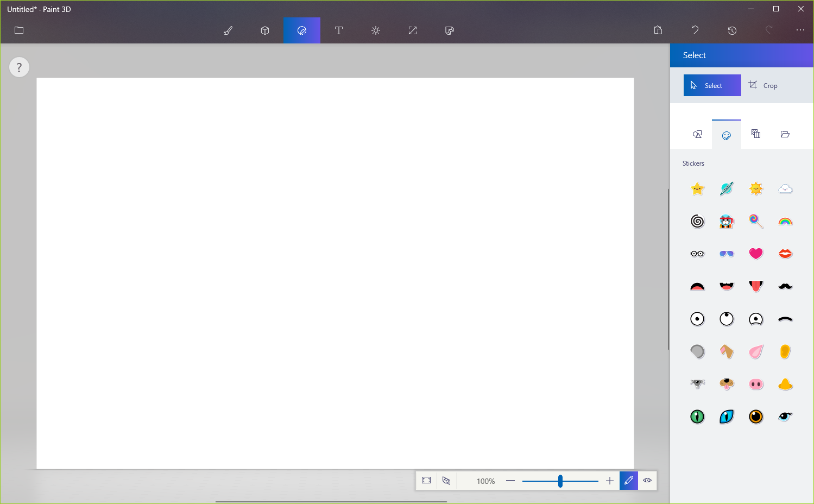Select the black spiral sticker
Image resolution: width=814 pixels, height=504 pixels.
697,221
